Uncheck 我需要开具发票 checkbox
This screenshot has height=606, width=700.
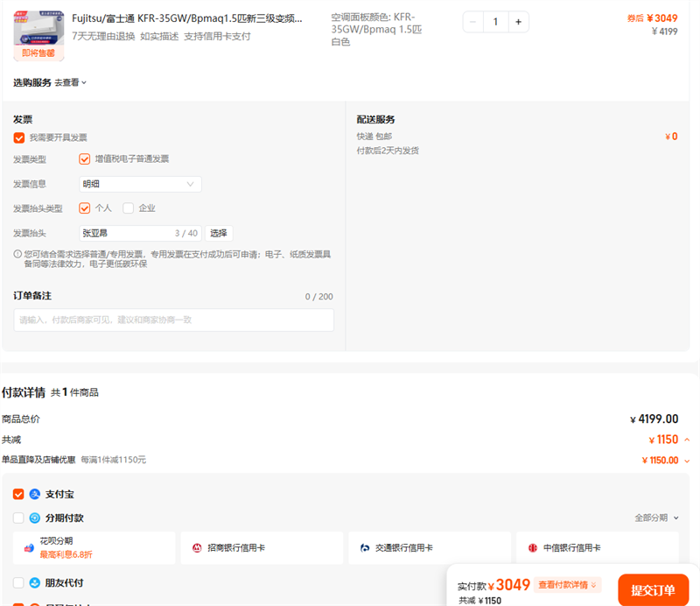pos(18,137)
